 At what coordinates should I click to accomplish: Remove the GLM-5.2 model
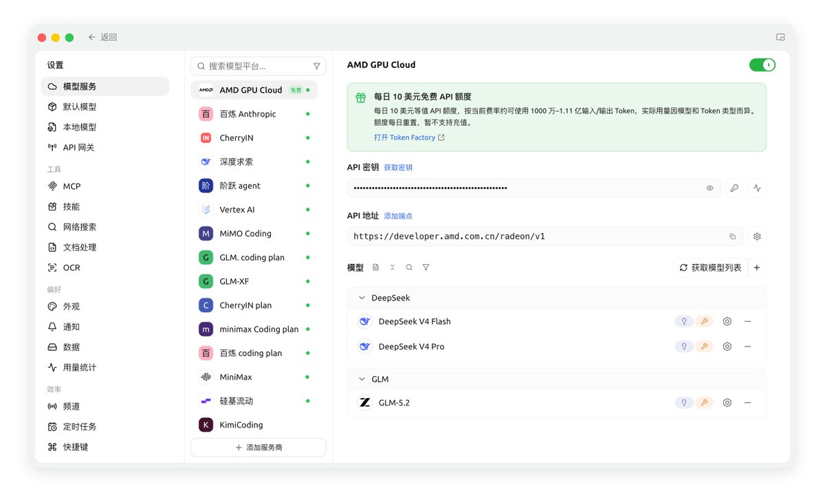pyautogui.click(x=747, y=403)
